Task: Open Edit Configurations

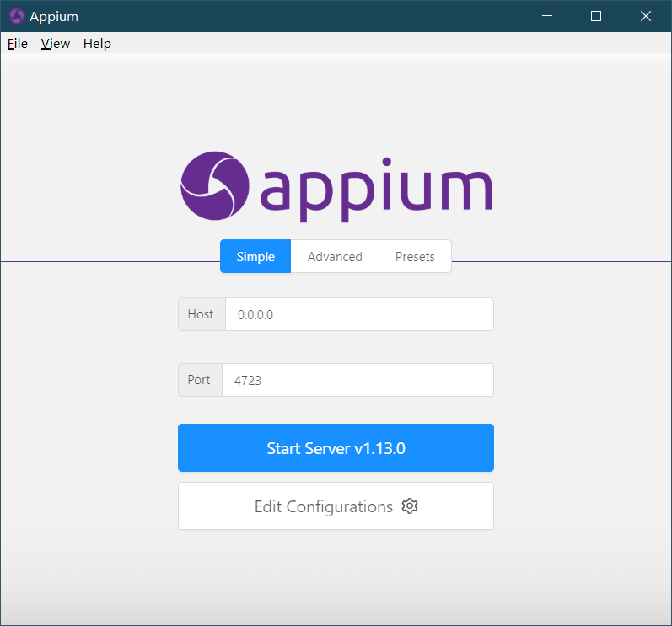Action: [336, 506]
